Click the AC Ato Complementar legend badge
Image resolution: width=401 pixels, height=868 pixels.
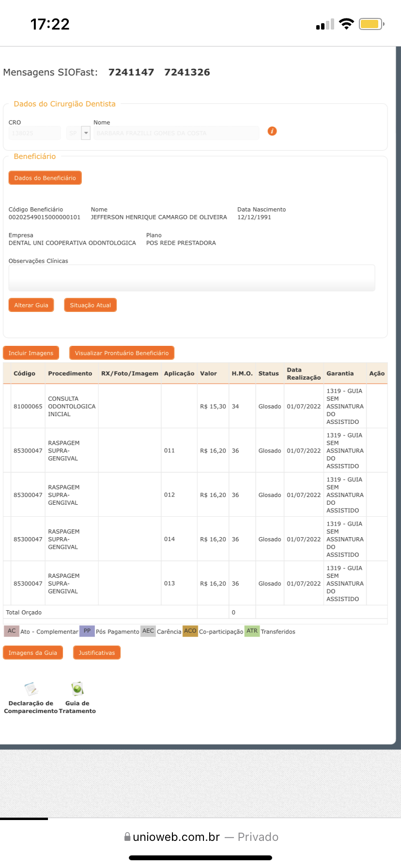tap(12, 631)
